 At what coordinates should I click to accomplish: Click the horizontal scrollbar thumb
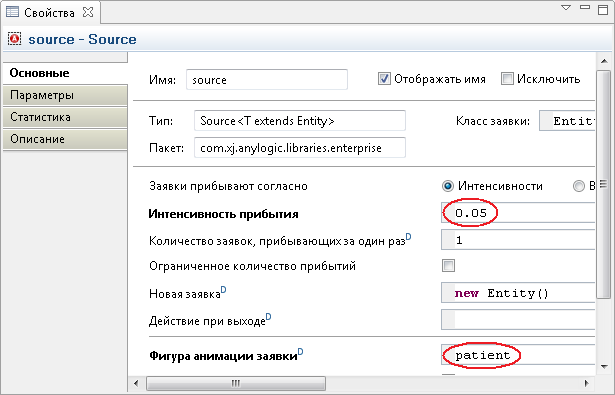(236, 383)
